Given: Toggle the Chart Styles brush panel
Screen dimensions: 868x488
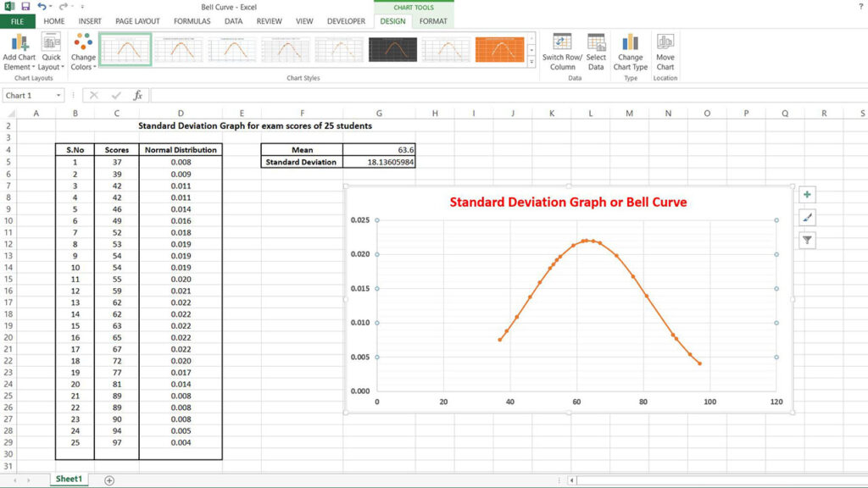Looking at the screenshot, I should point(807,217).
